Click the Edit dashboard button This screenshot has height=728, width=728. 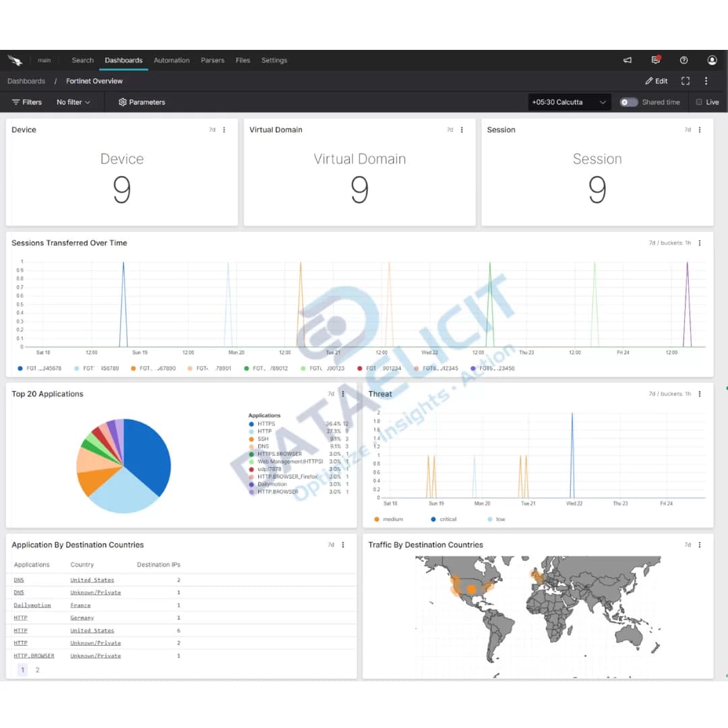point(656,81)
